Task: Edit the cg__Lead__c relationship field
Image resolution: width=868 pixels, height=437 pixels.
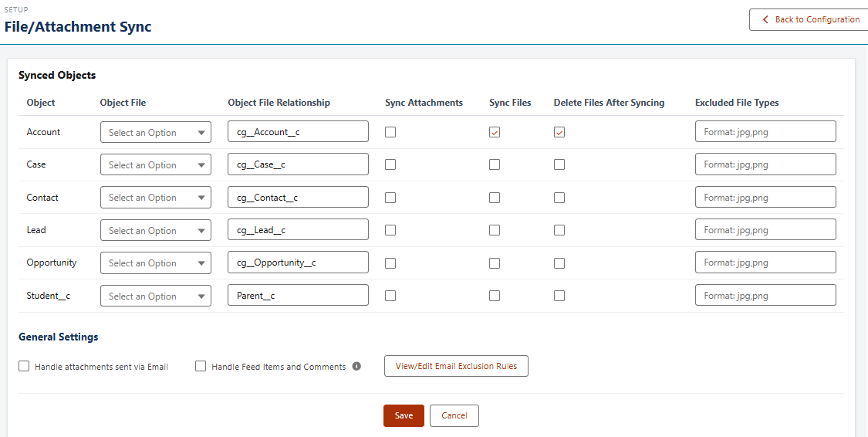Action: pos(298,230)
